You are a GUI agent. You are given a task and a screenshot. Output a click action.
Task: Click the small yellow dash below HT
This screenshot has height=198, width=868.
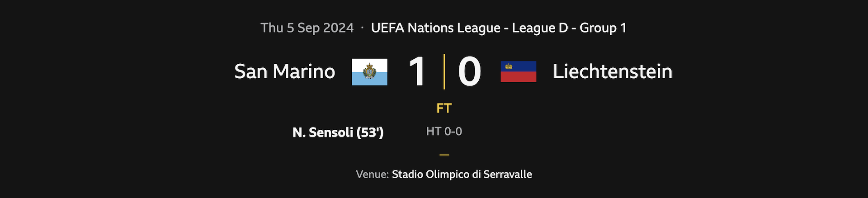(x=444, y=155)
